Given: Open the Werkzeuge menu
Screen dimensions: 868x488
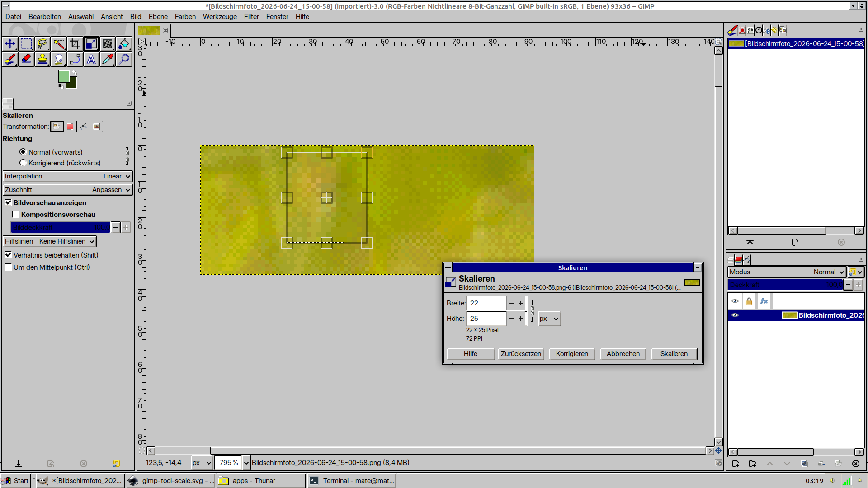Looking at the screenshot, I should 220,17.
